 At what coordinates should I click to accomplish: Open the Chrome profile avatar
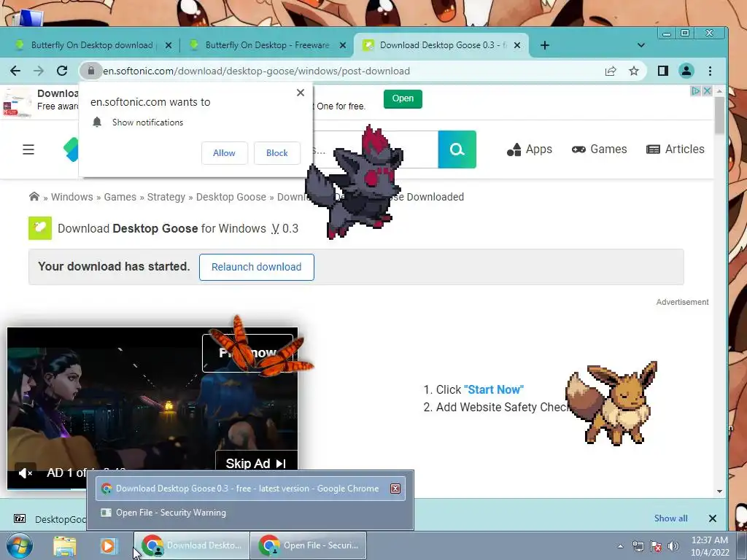coord(686,71)
